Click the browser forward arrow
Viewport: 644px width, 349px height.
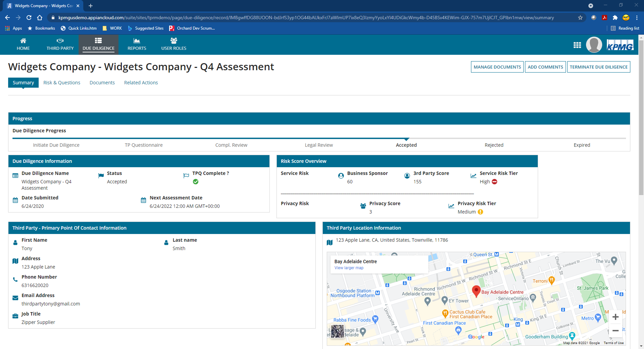pyautogui.click(x=18, y=17)
